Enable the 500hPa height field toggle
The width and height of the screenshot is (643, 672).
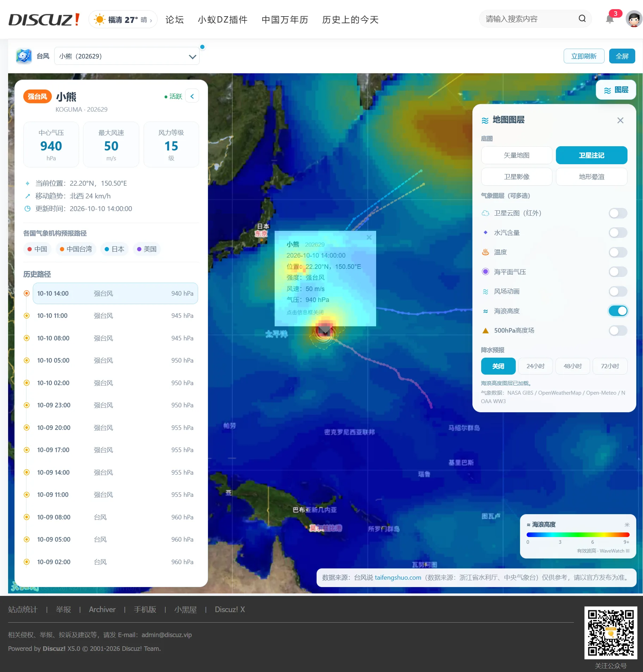(618, 331)
